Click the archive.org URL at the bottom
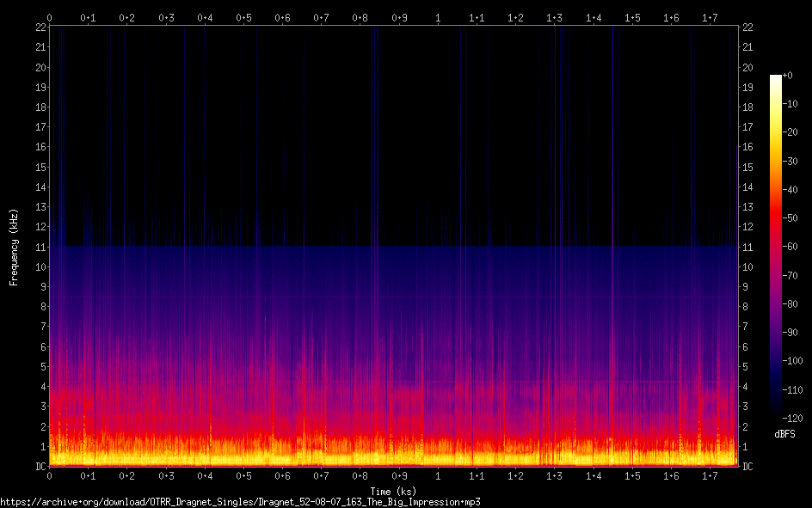Viewport: 812px width, 508px height. 240,501
